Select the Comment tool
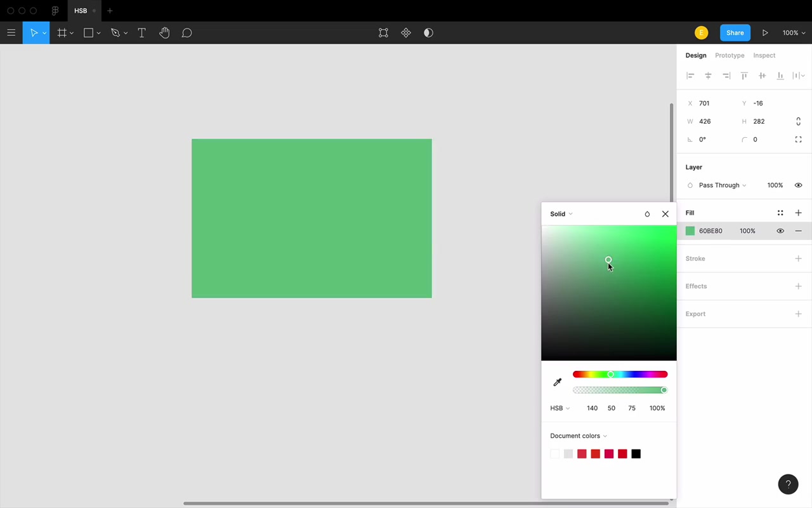 [x=187, y=33]
